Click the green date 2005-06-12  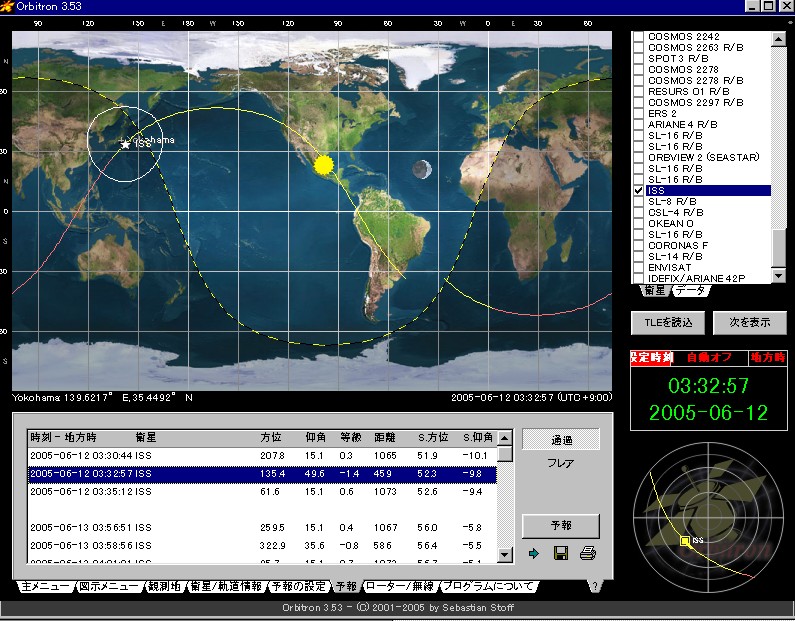pyautogui.click(x=708, y=413)
